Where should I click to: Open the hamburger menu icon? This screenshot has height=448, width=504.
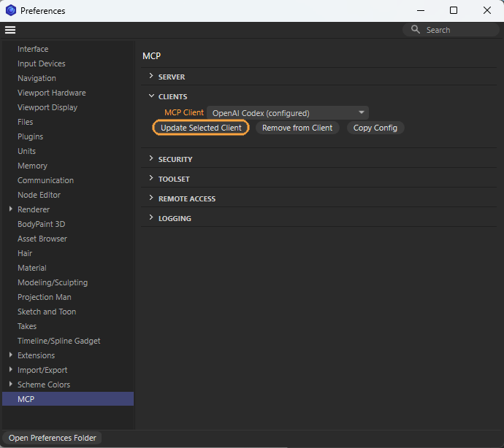[x=10, y=30]
